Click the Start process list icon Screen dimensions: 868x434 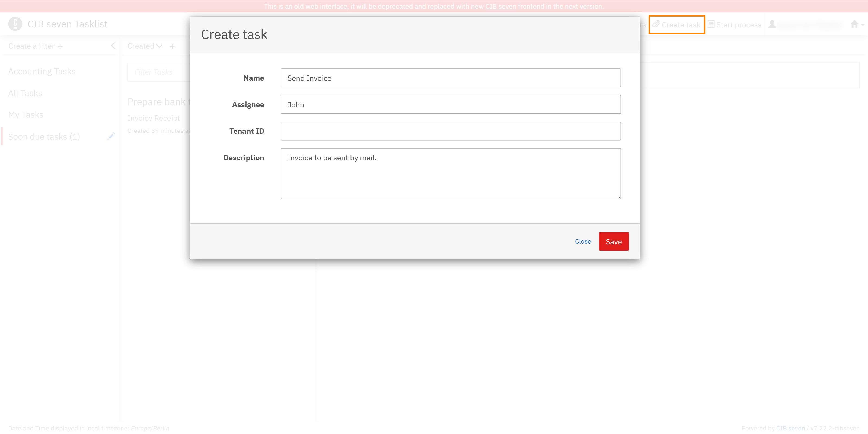click(x=711, y=24)
